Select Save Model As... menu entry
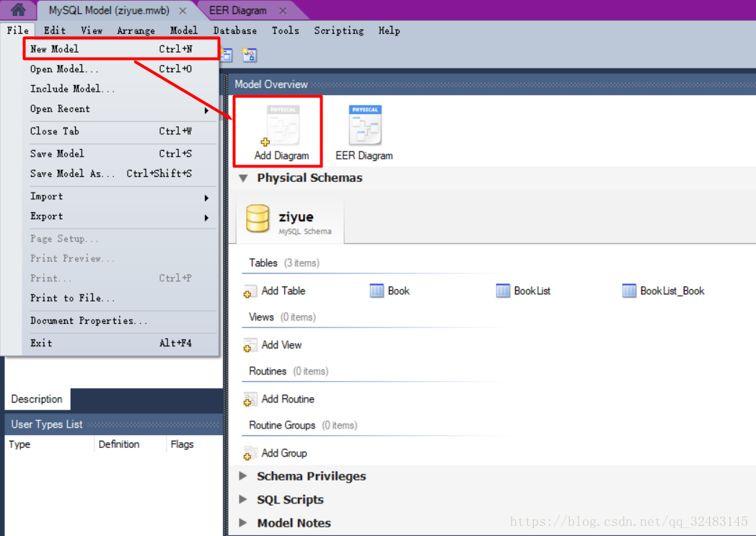 [x=120, y=174]
